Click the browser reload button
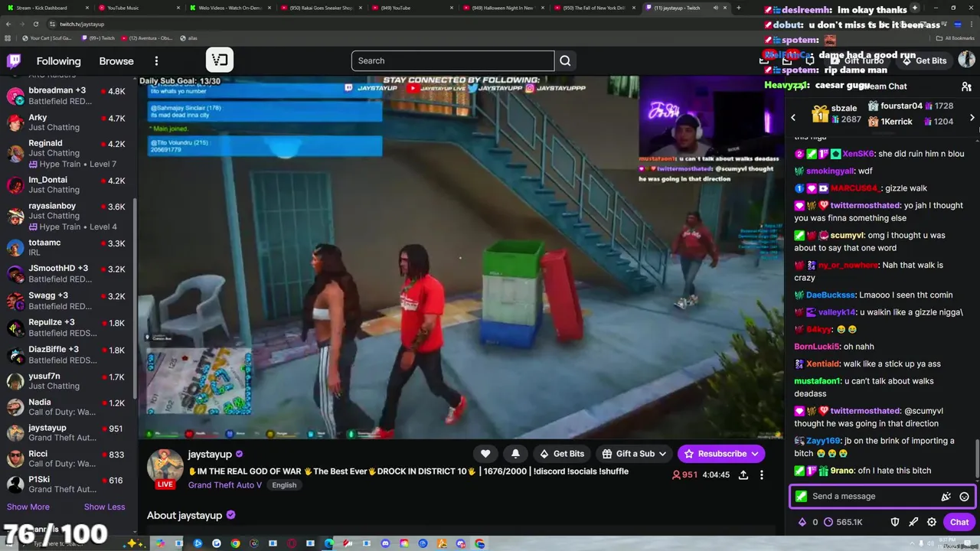Viewport: 980px width, 551px height. pyautogui.click(x=35, y=24)
